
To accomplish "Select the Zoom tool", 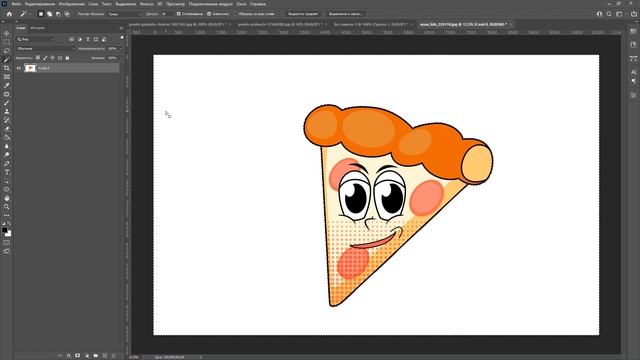I will tap(7, 207).
